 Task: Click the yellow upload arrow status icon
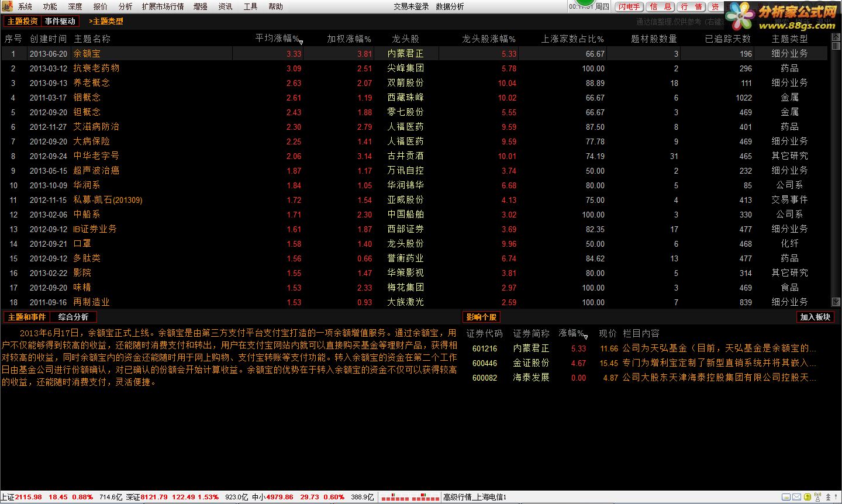[808, 497]
